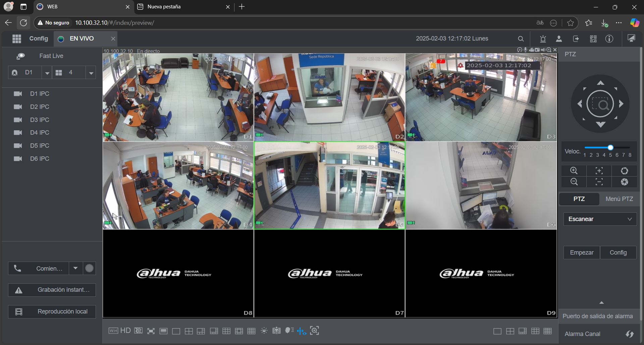Click PTZ zoom in magnifier
The height and width of the screenshot is (345, 644).
click(574, 171)
